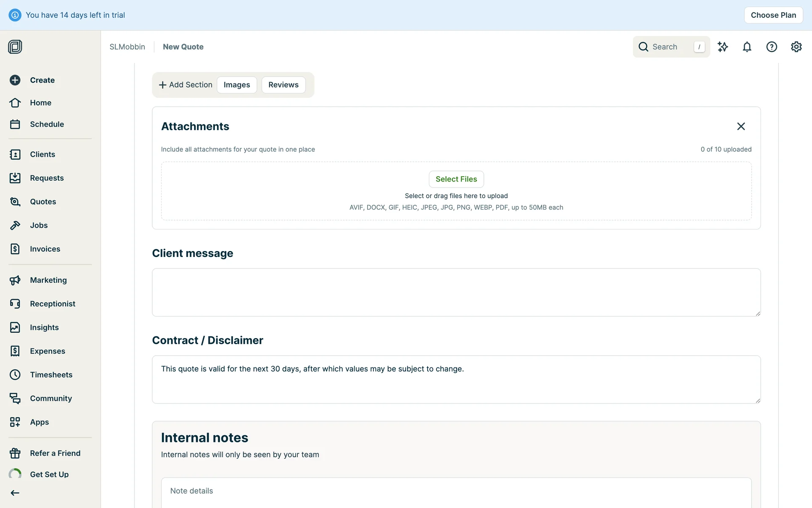Click Select Files to upload
The image size is (812, 508).
coord(456,179)
